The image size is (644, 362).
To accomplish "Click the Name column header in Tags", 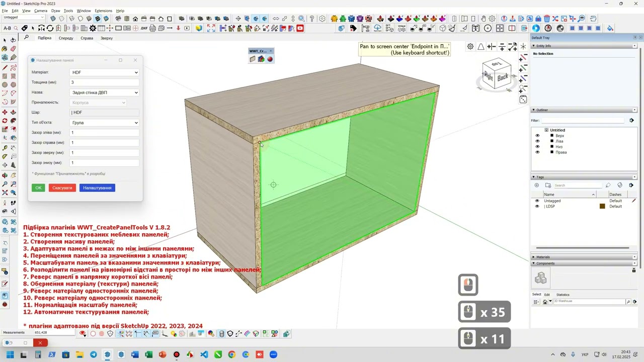I will 570,195.
